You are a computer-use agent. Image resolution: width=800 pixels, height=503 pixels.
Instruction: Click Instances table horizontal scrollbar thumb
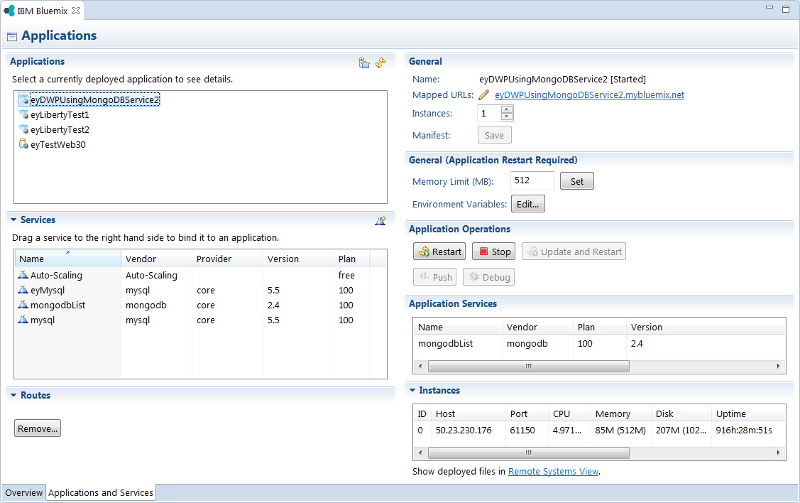coord(529,453)
